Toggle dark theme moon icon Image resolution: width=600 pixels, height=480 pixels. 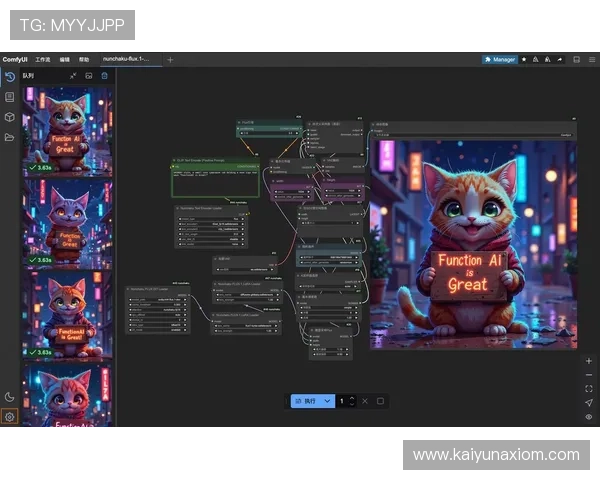point(9,397)
